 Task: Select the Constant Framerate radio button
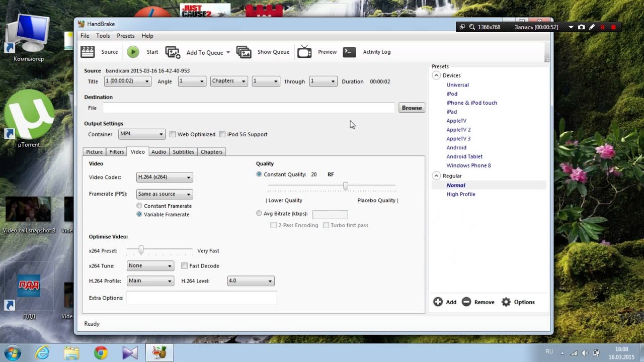tap(139, 206)
